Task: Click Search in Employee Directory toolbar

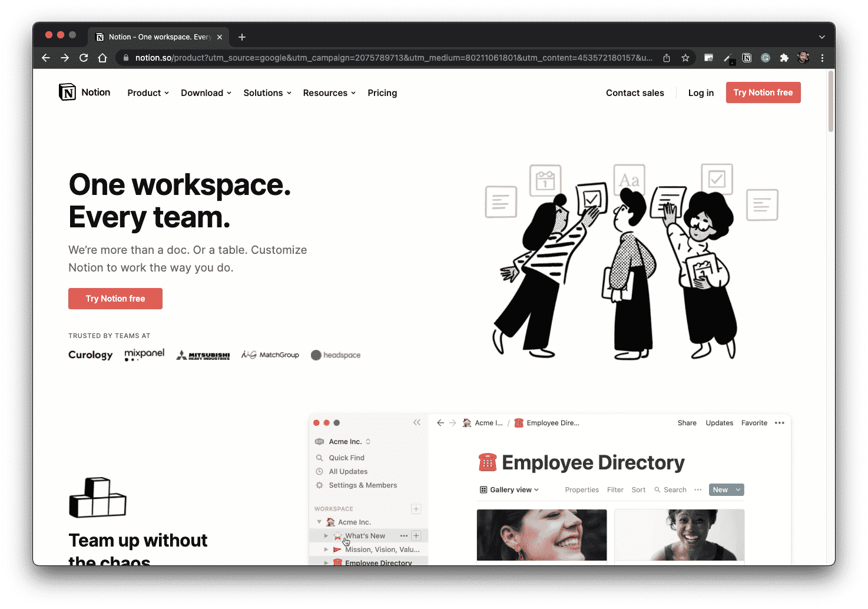Action: point(670,489)
